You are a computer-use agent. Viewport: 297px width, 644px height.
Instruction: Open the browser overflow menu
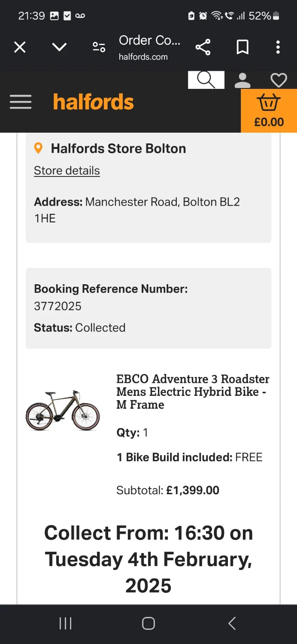(x=278, y=47)
